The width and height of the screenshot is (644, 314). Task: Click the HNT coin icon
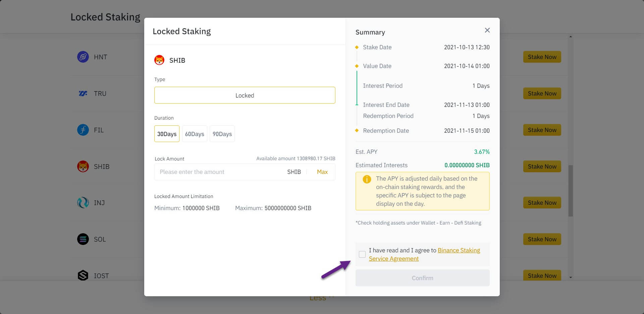[83, 57]
